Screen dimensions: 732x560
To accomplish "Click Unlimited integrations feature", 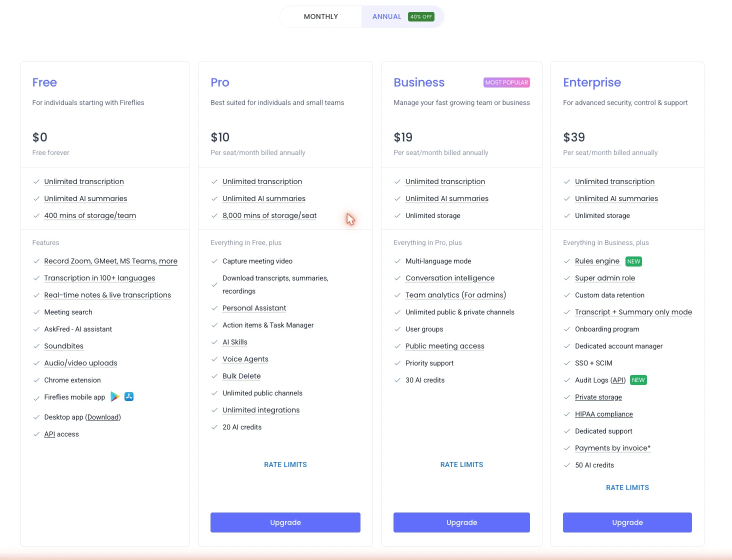I will click(261, 410).
